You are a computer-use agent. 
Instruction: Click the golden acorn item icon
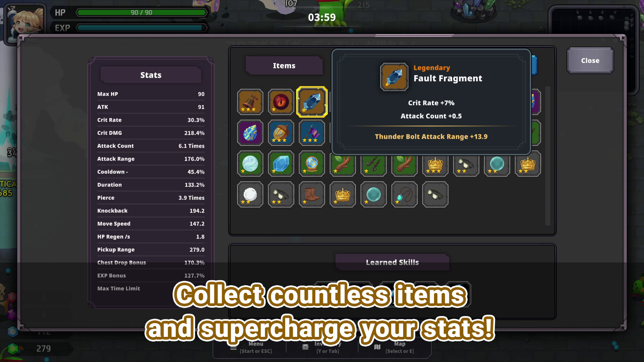point(281,133)
